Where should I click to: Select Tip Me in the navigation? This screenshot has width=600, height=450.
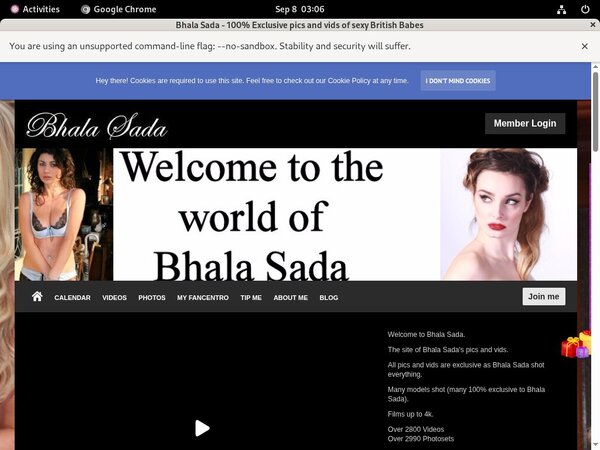pyautogui.click(x=251, y=298)
